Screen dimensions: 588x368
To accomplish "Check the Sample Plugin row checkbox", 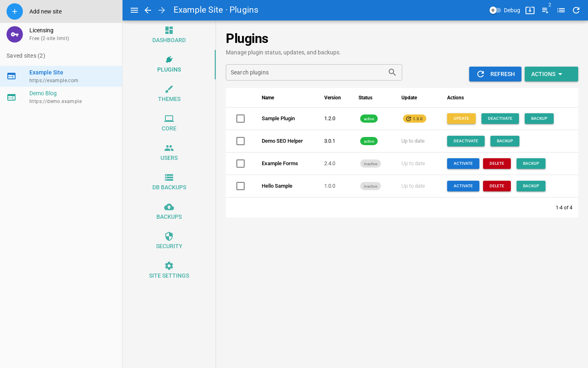I will [x=241, y=119].
